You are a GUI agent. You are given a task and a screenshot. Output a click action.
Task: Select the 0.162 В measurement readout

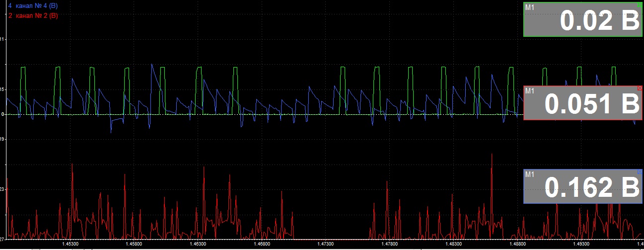tap(592, 188)
